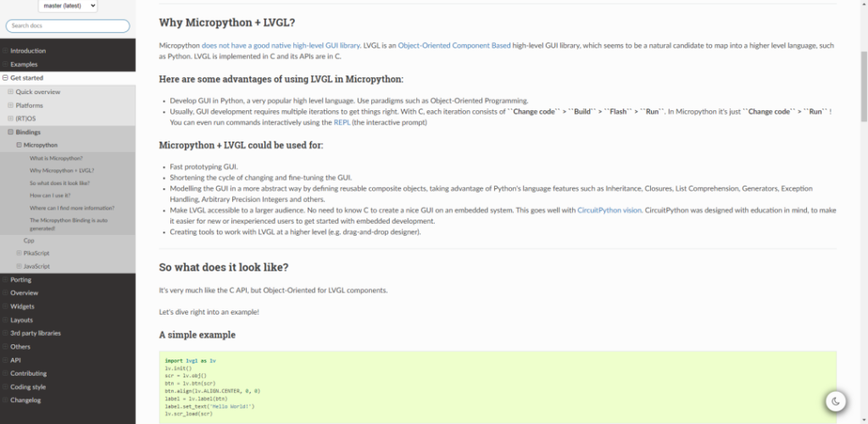Select the Cpp bindings page in sidebar
Viewport: 868px width, 424px height.
(29, 241)
